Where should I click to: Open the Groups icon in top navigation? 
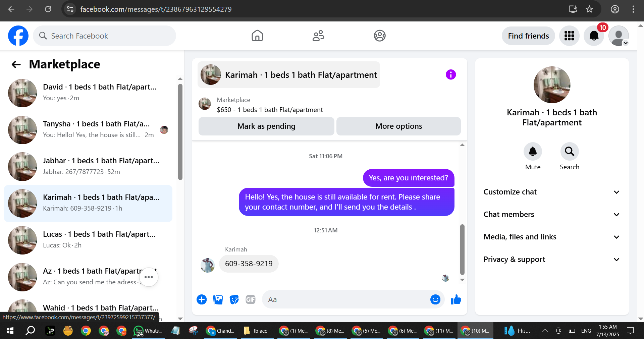pos(380,36)
